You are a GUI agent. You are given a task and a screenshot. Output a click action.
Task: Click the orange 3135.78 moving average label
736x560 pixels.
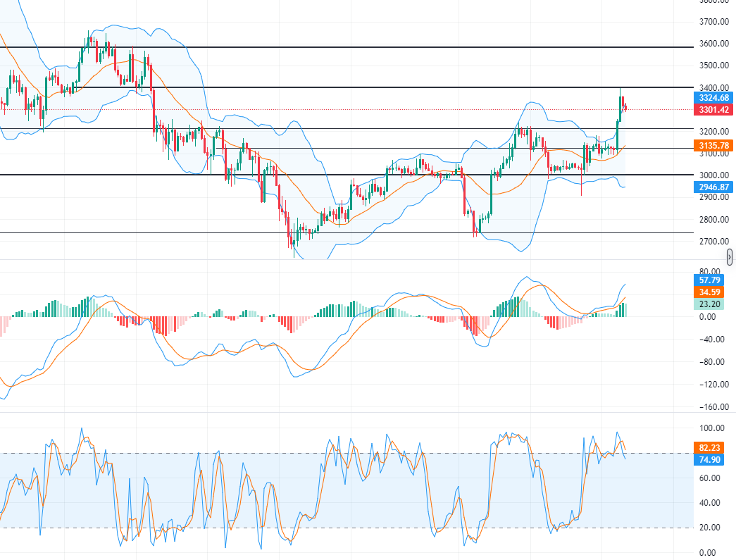click(713, 146)
